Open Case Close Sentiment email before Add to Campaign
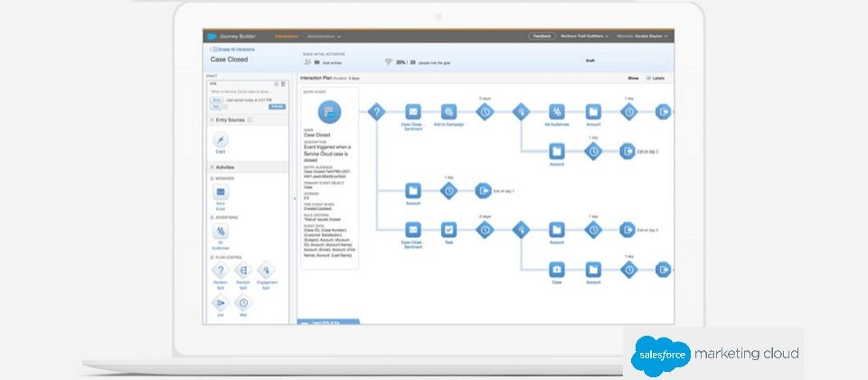The image size is (868, 380). (x=413, y=112)
